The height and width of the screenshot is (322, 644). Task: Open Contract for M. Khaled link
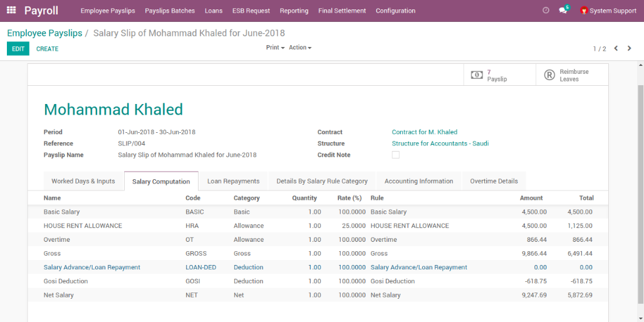pos(424,132)
